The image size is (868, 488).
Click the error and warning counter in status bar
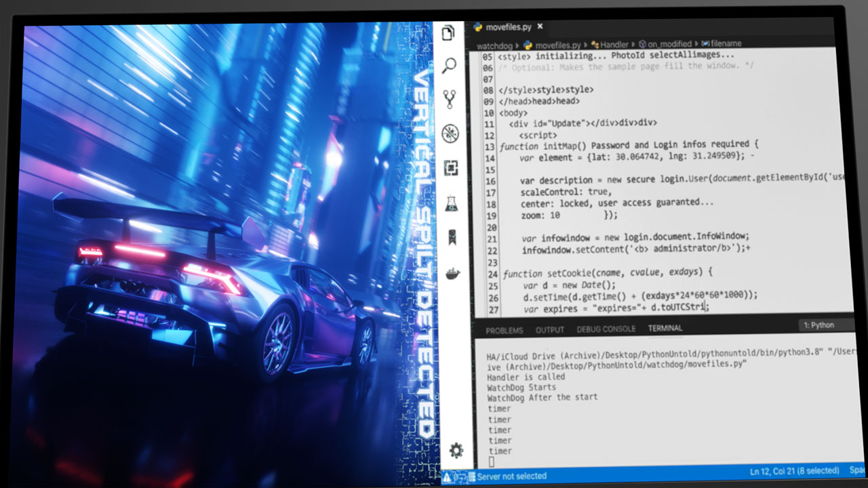click(x=456, y=476)
